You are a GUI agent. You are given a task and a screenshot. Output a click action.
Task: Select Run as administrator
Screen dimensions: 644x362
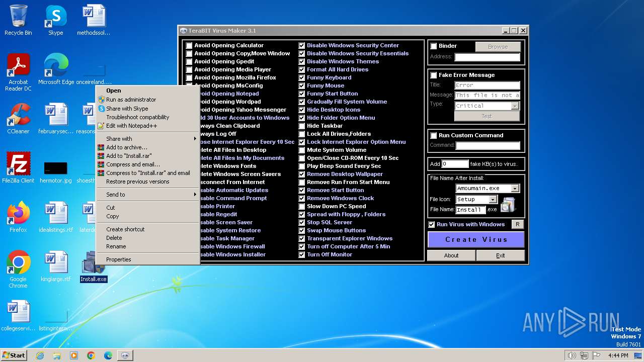tap(148, 100)
